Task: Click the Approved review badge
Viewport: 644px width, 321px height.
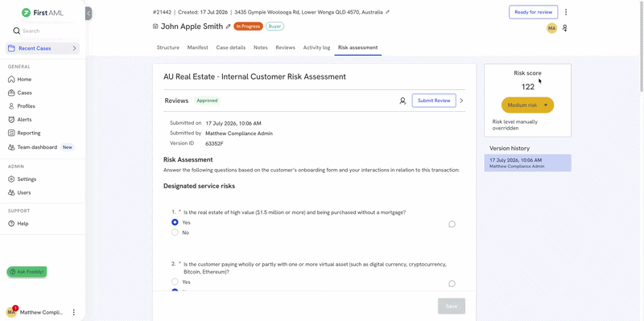Action: point(207,101)
